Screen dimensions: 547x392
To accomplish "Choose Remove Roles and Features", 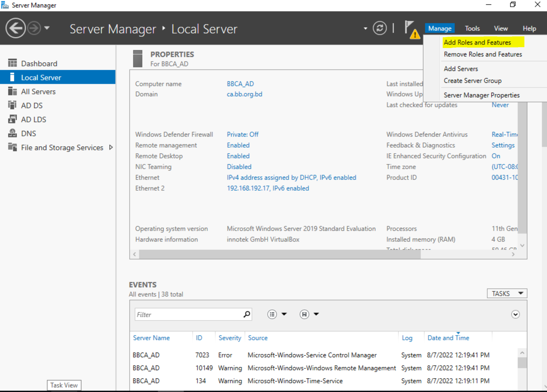I will [x=483, y=54].
